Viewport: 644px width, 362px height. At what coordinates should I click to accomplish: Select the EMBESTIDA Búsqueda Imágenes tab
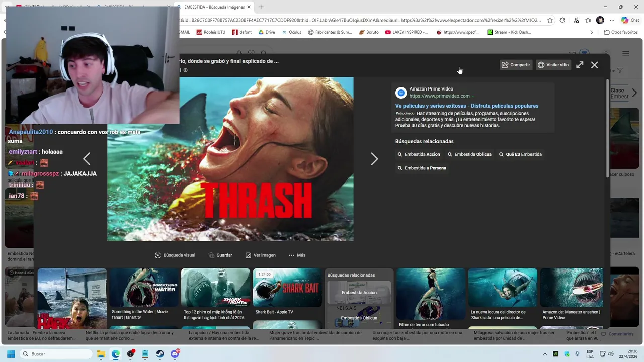pyautogui.click(x=214, y=7)
